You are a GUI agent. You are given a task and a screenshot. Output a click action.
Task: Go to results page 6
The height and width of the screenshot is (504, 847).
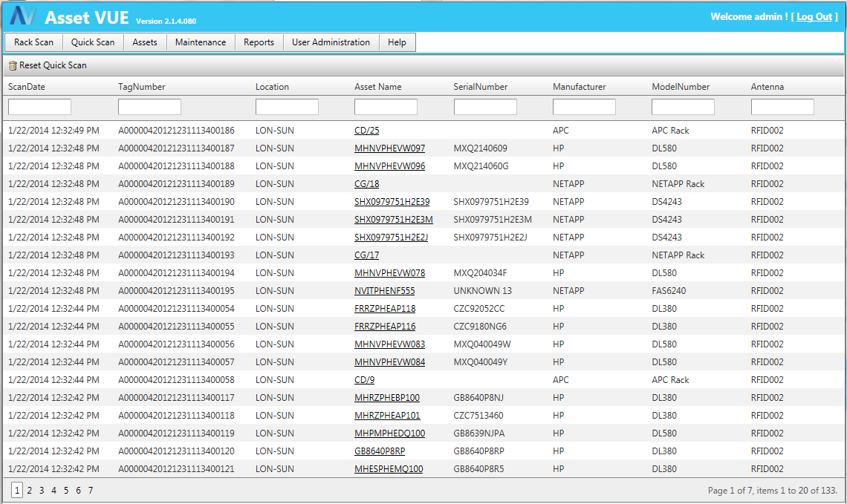[78, 491]
